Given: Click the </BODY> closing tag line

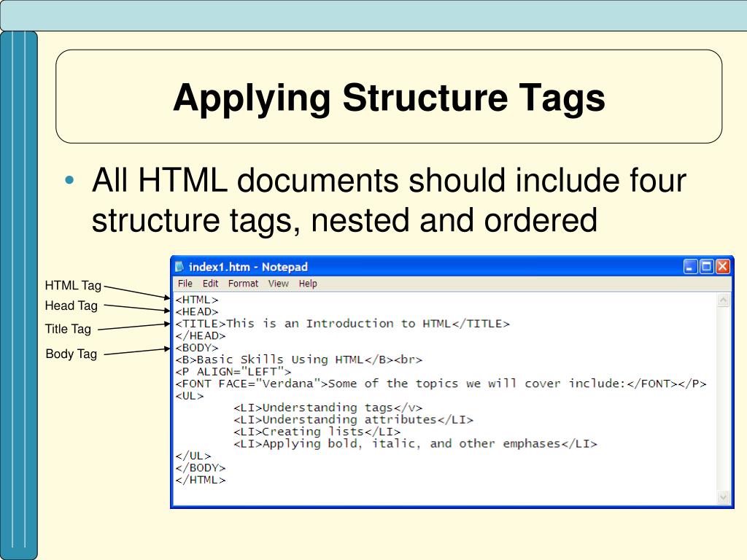Looking at the screenshot, I should [x=201, y=467].
